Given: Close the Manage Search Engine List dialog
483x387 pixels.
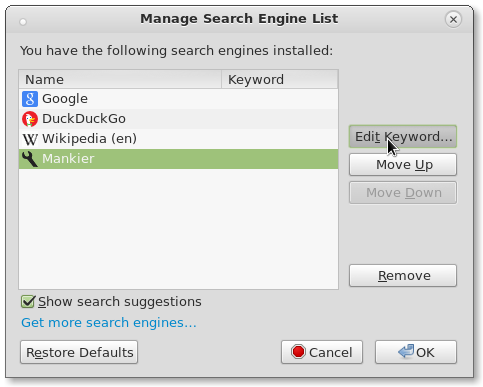Looking at the screenshot, I should pos(453,19).
